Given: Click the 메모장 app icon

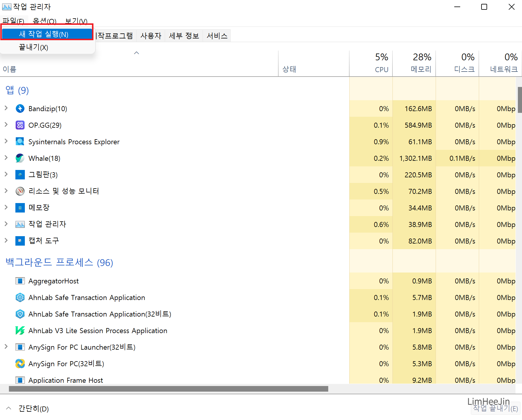Looking at the screenshot, I should click(20, 208).
